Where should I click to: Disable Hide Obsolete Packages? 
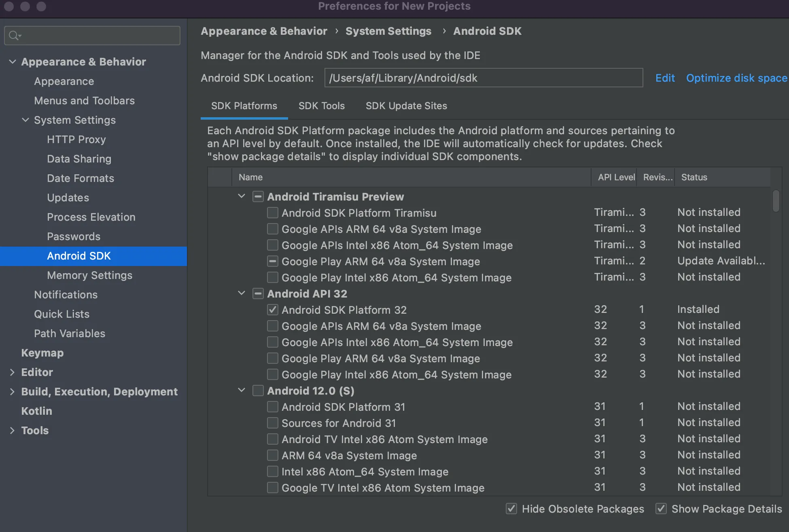[511, 509]
